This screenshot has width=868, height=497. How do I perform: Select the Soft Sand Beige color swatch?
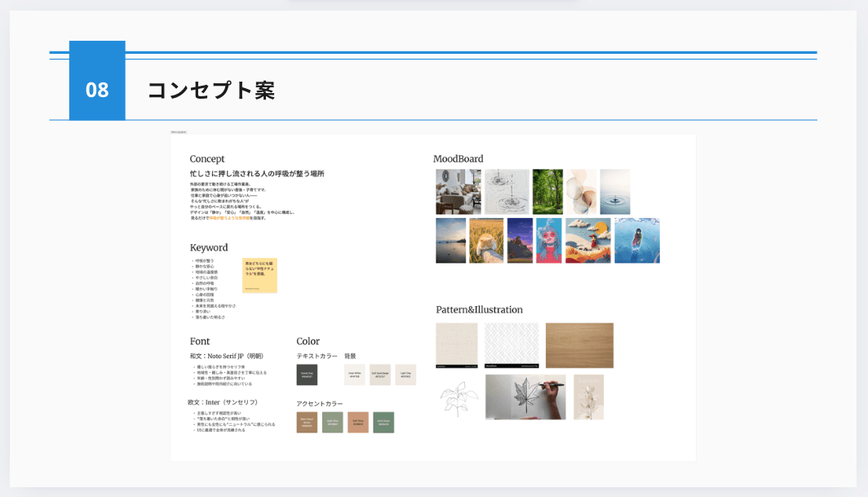pyautogui.click(x=380, y=375)
